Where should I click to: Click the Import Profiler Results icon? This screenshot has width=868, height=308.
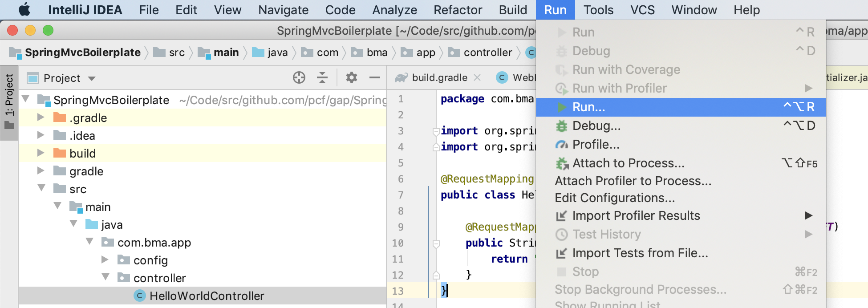click(562, 216)
